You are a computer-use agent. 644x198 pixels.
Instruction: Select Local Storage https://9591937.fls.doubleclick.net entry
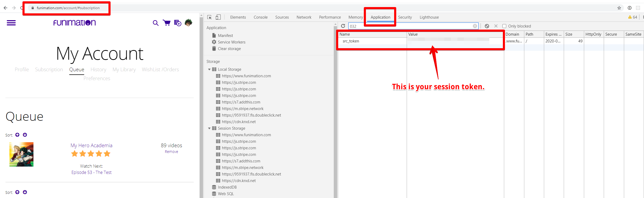click(248, 115)
